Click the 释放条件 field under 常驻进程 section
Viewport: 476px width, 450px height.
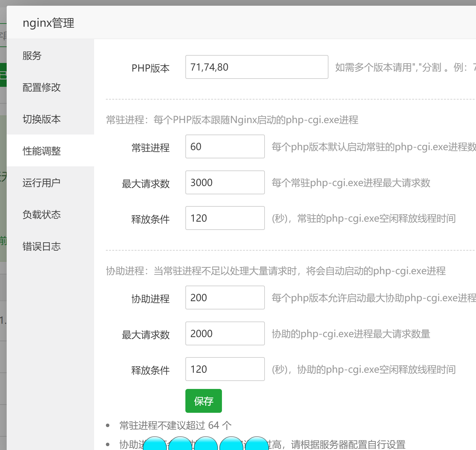pos(225,218)
